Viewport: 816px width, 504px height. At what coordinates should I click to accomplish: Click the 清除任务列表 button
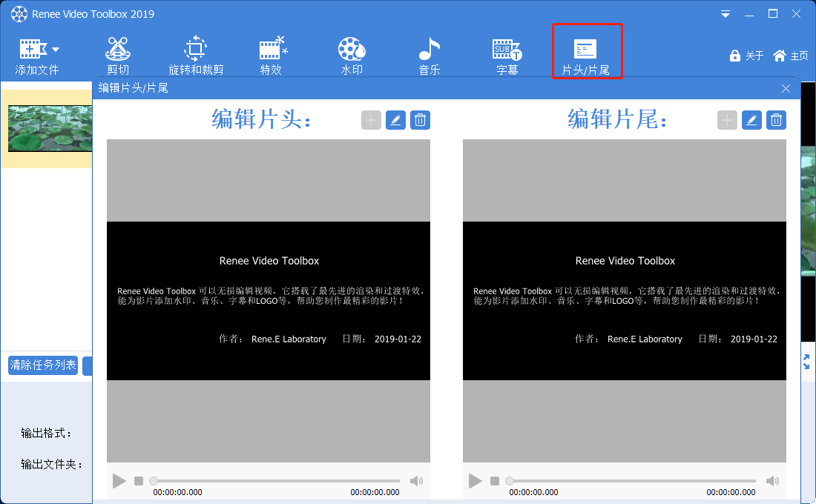pos(43,365)
